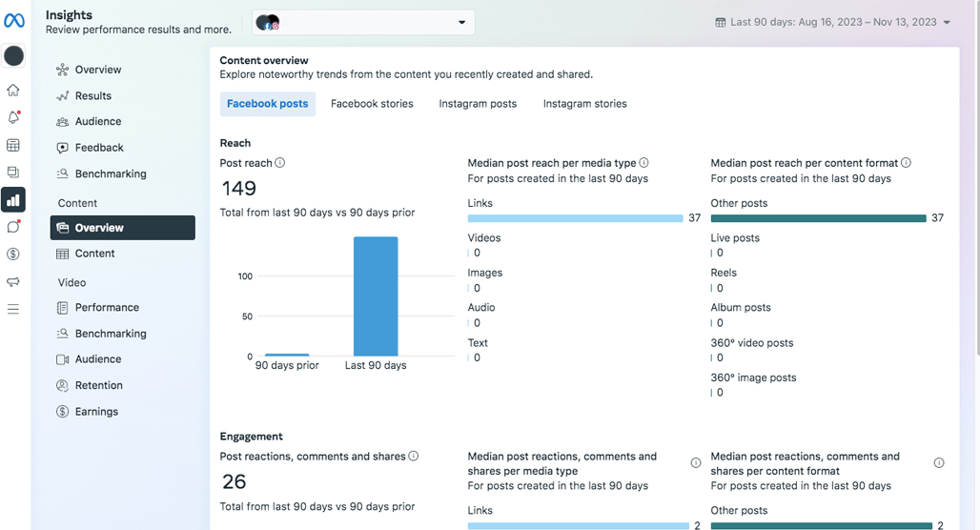
Task: Click the Videos media type label
Action: [483, 238]
